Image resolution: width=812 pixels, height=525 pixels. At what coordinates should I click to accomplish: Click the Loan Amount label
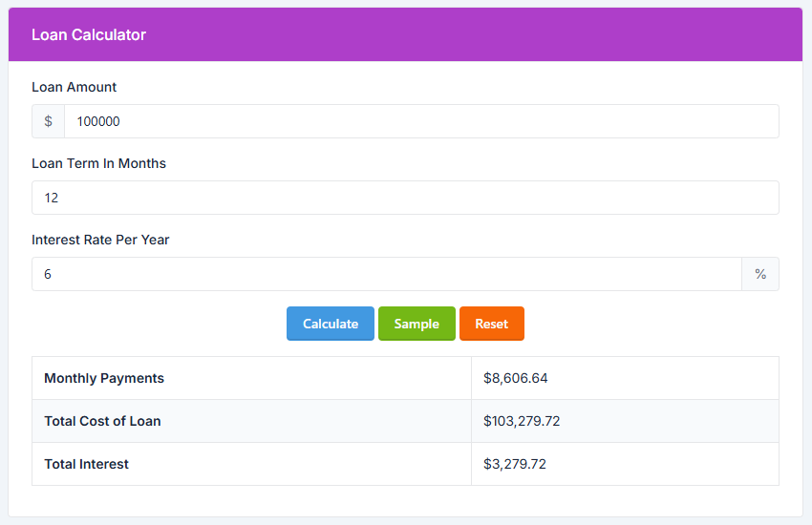75,87
